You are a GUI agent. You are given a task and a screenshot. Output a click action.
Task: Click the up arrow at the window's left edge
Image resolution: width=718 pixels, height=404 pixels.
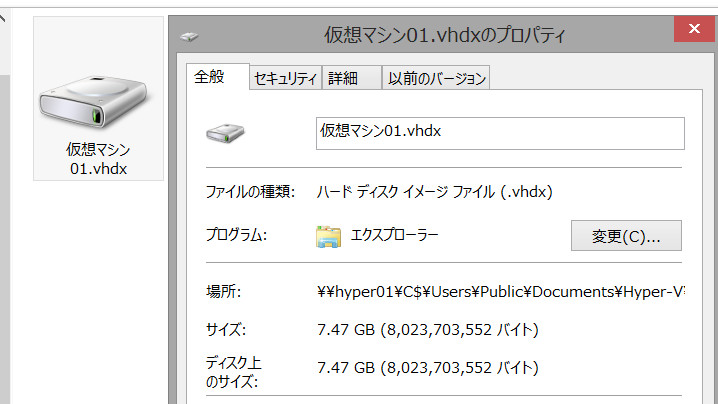click(x=4, y=14)
